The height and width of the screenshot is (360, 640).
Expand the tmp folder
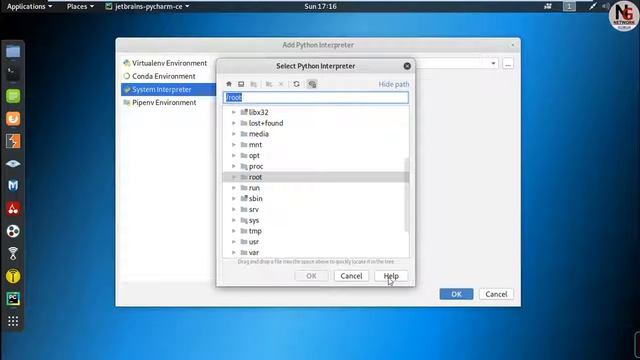click(234, 231)
